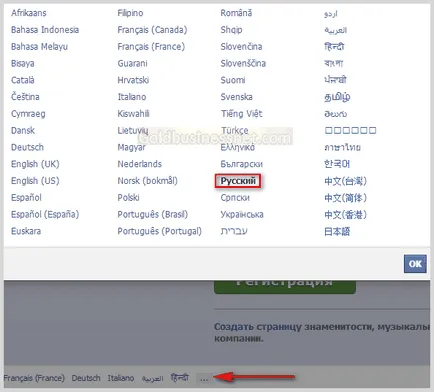Pick Euskara language
This screenshot has height=392, width=434.
[x=26, y=231]
